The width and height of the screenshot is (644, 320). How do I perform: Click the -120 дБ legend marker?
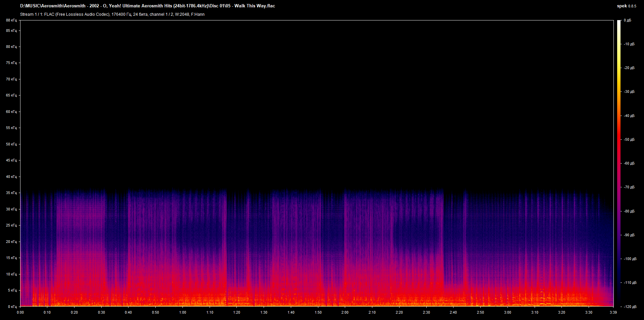click(631, 306)
